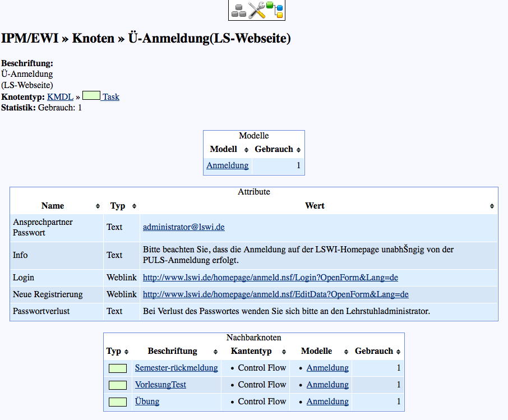
Task: Click green swatch in Semester-rückmeldung row
Action: point(118,368)
